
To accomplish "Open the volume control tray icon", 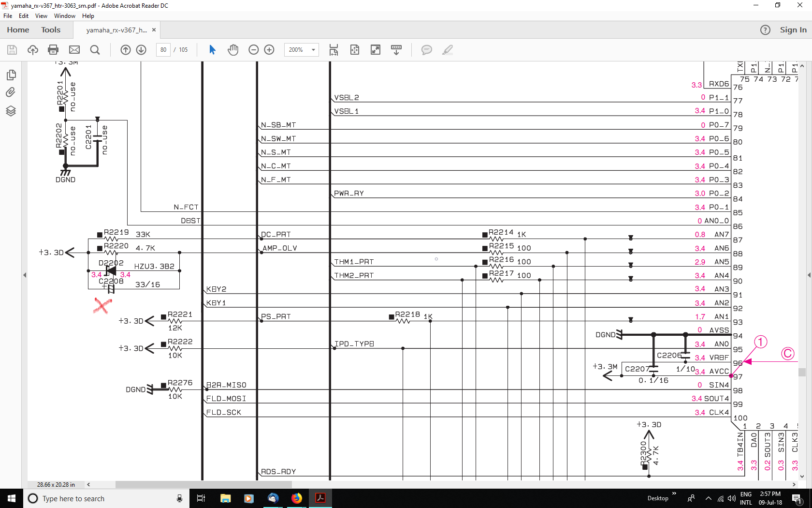I will [732, 498].
